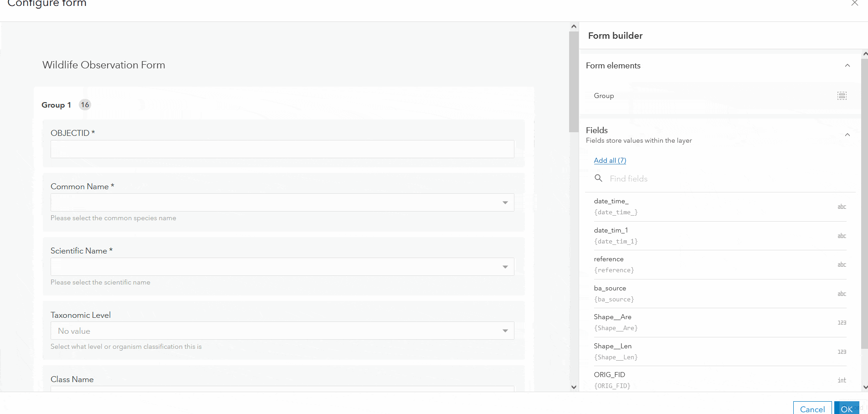The height and width of the screenshot is (414, 868).
Task: Click the int icon next to ORIG_FID
Action: point(842,380)
